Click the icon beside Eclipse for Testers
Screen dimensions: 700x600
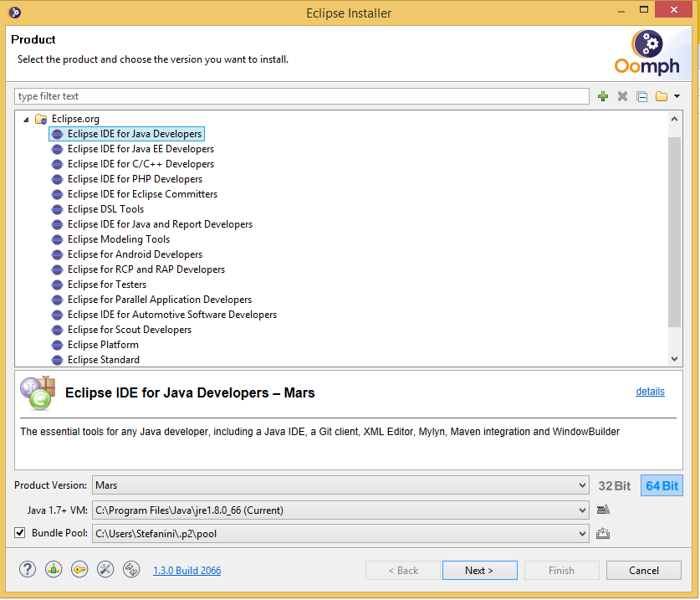click(x=57, y=285)
